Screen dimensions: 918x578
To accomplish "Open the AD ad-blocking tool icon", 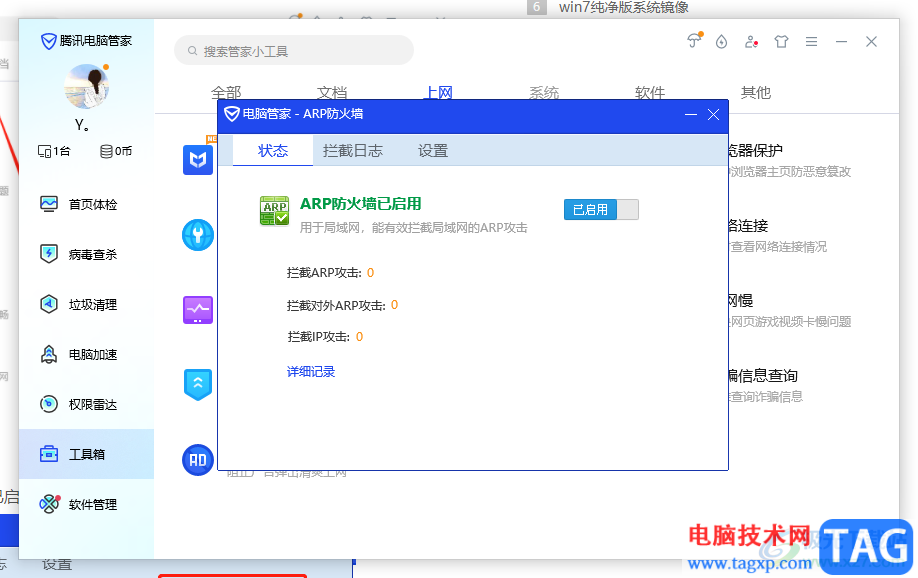I will [198, 460].
